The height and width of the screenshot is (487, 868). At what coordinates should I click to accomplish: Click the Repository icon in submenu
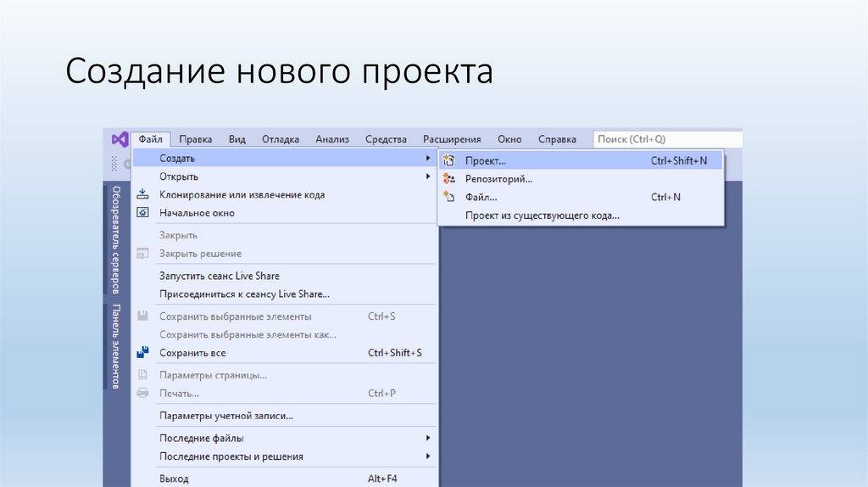(450, 179)
